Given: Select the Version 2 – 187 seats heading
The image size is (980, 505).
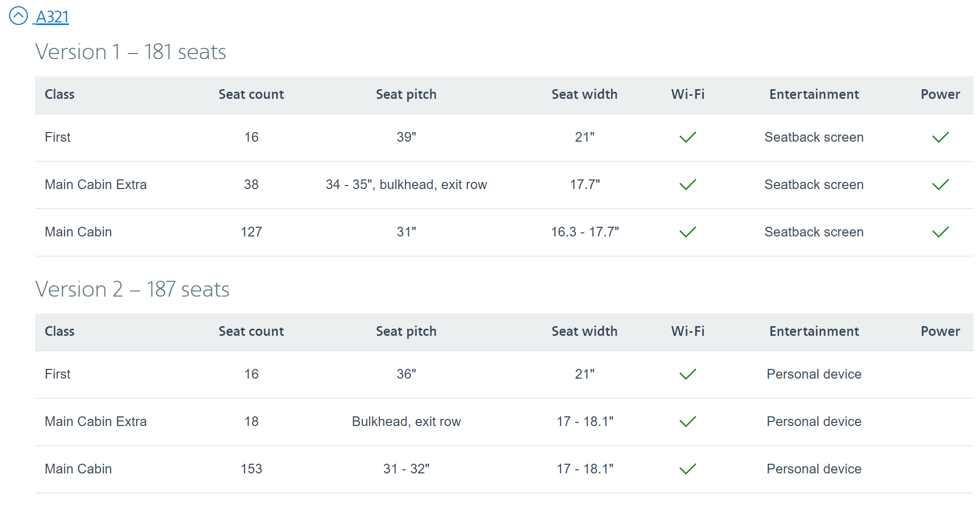Looking at the screenshot, I should pos(133,289).
